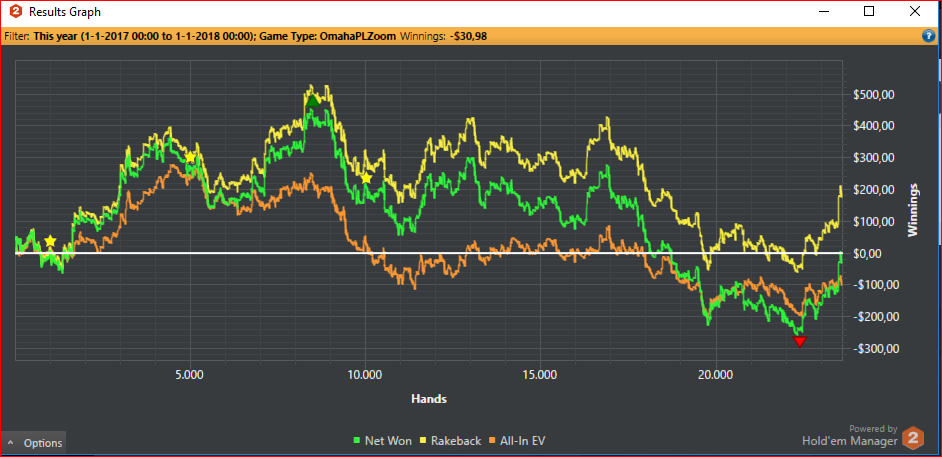Click the yellow star near 10.000 hands
This screenshot has height=457, width=942.
[366, 178]
